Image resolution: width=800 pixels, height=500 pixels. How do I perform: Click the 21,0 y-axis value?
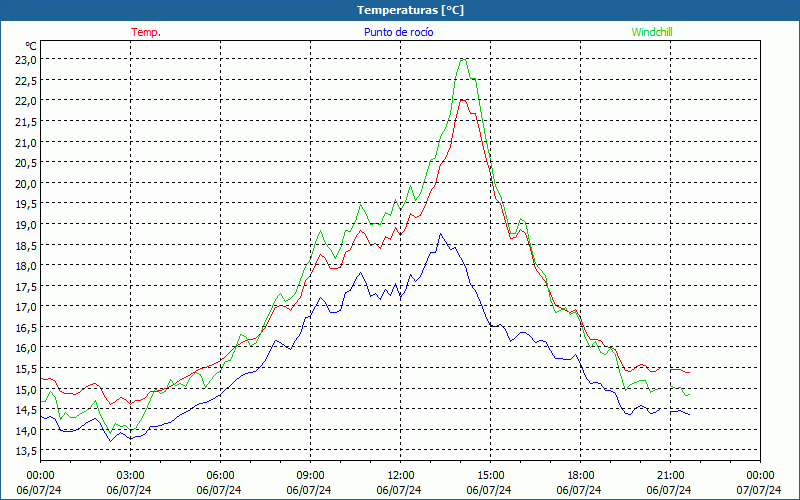tap(26, 142)
